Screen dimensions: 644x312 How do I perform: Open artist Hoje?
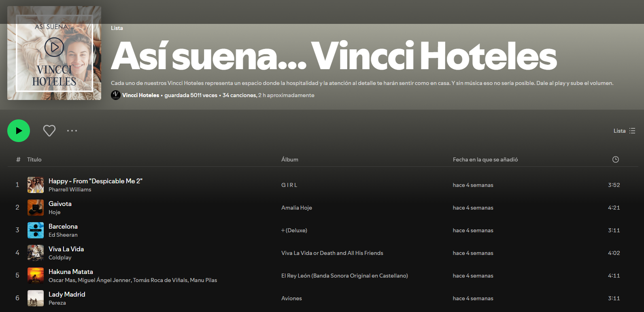[55, 212]
